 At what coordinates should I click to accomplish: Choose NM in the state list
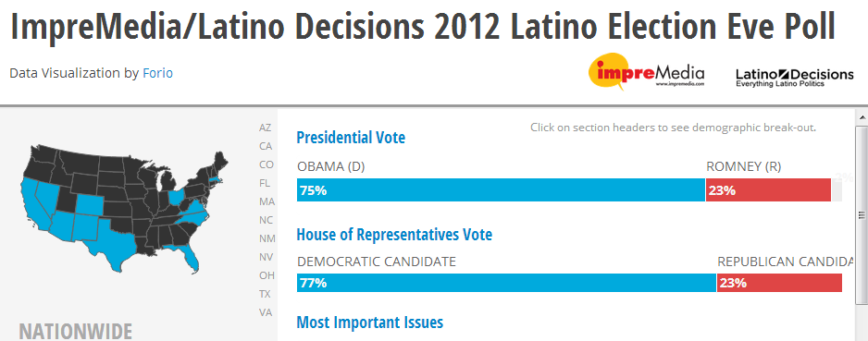(267, 238)
